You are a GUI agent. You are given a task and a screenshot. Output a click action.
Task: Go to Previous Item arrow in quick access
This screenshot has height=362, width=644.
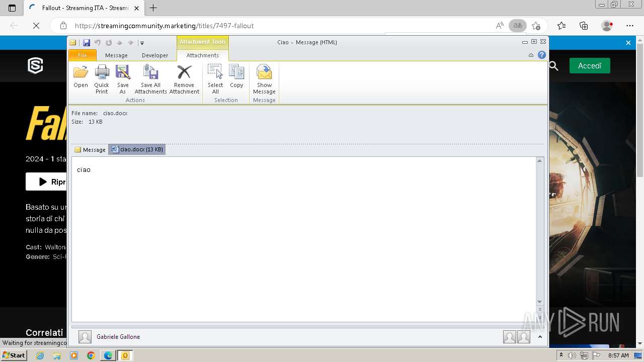[x=120, y=43]
